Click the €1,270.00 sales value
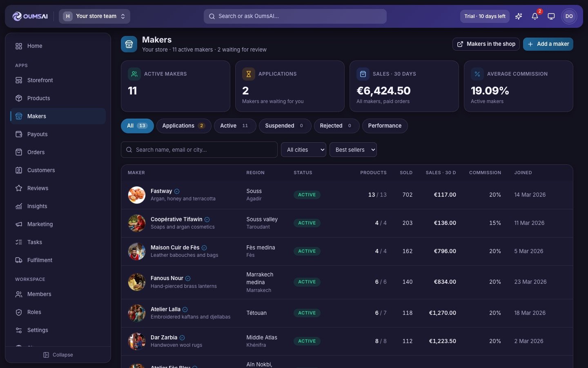588x368 pixels. point(443,313)
